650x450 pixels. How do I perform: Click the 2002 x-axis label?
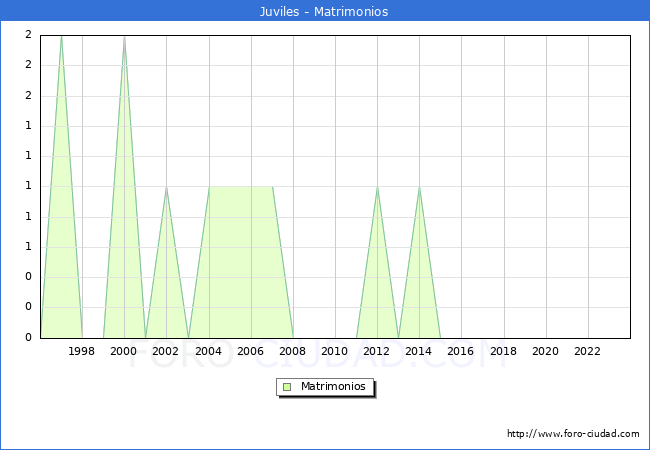(x=165, y=351)
